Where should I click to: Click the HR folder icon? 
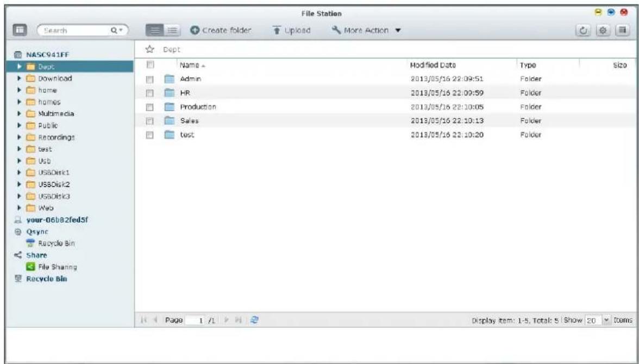[x=169, y=93]
